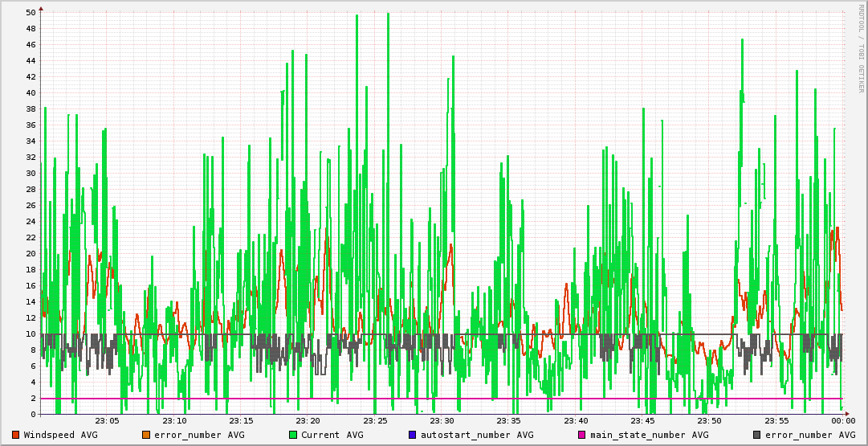
Task: Click the gray error_number legend swatch
Action: pyautogui.click(x=757, y=435)
